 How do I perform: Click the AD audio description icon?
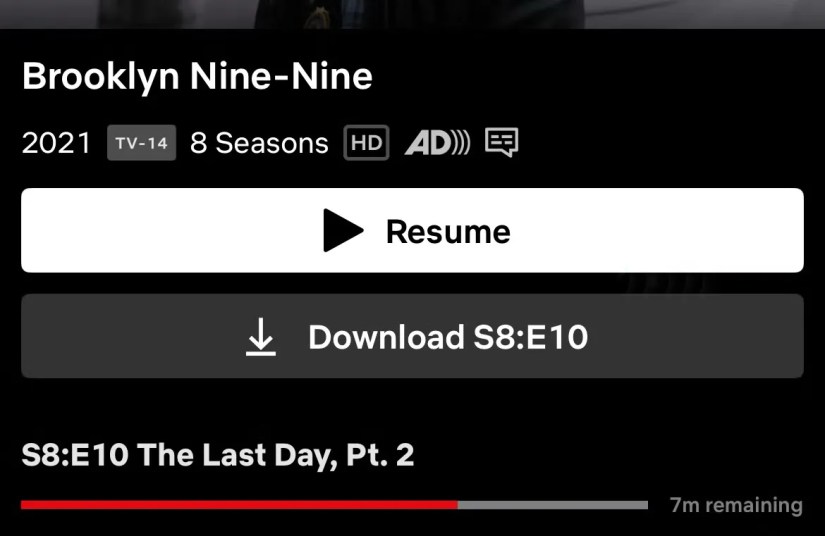[437, 143]
